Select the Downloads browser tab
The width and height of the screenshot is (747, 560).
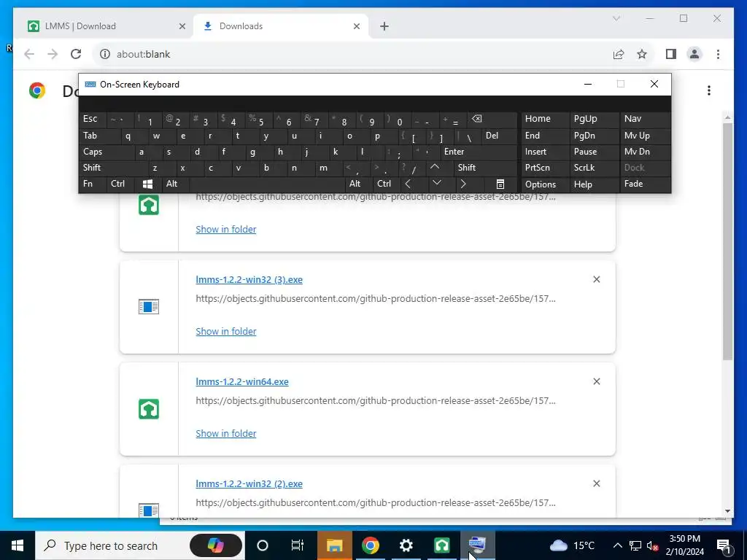pos(281,26)
